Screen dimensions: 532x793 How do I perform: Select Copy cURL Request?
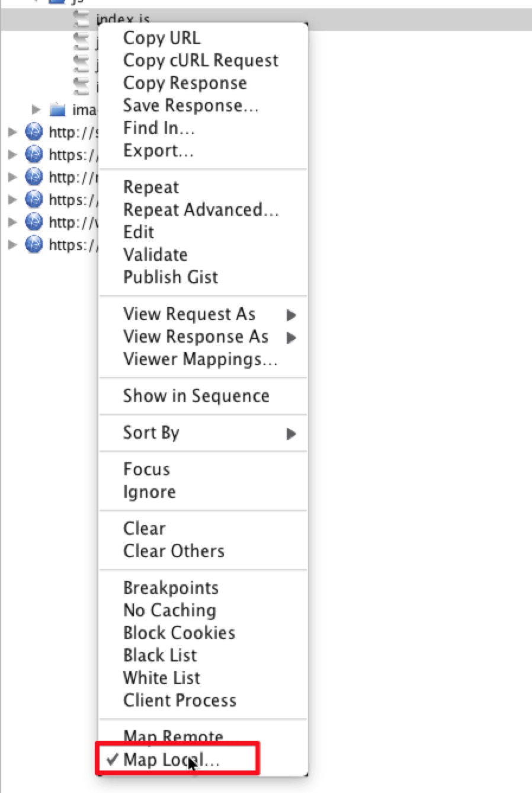coord(200,60)
